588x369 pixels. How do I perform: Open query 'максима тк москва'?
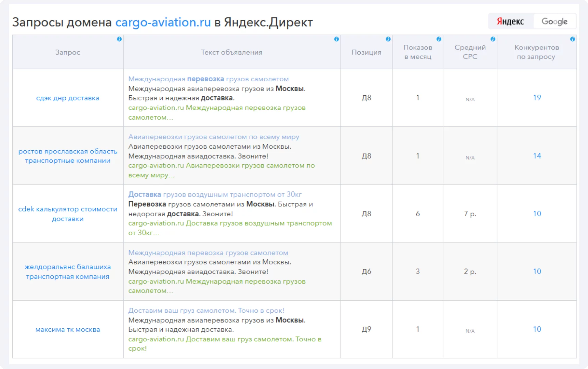[68, 330]
